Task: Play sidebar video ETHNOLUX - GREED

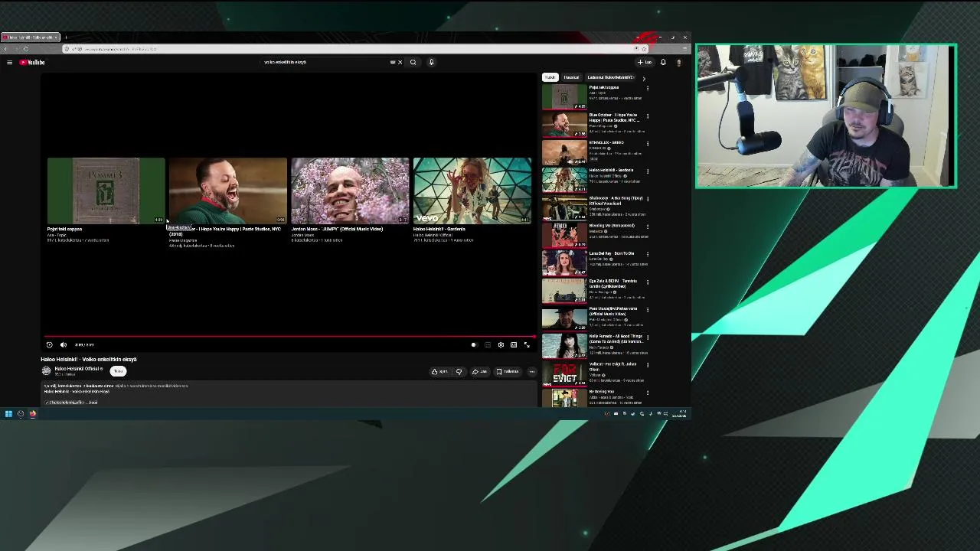Action: click(x=564, y=152)
